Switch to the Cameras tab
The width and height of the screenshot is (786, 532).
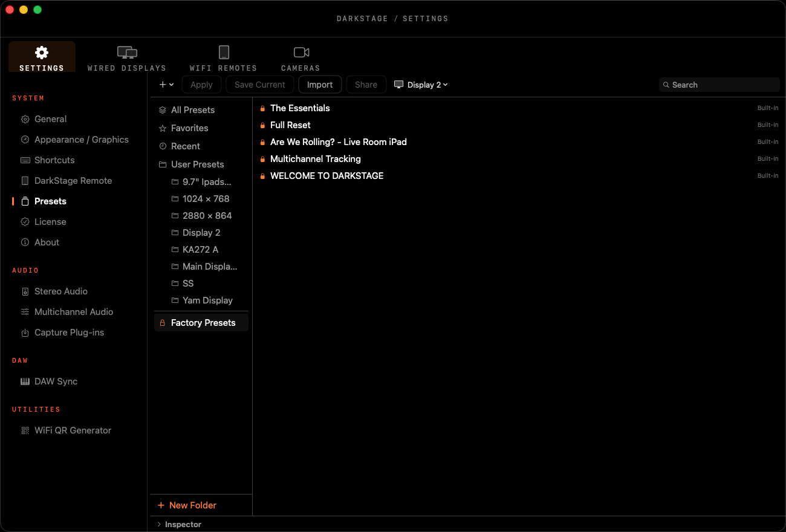[x=300, y=58]
